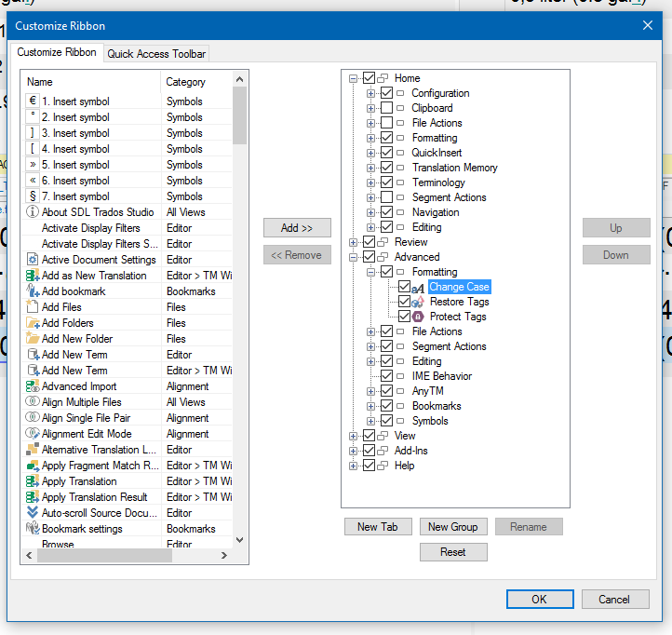Enable the Segment Actions checkbox under Home

point(386,197)
